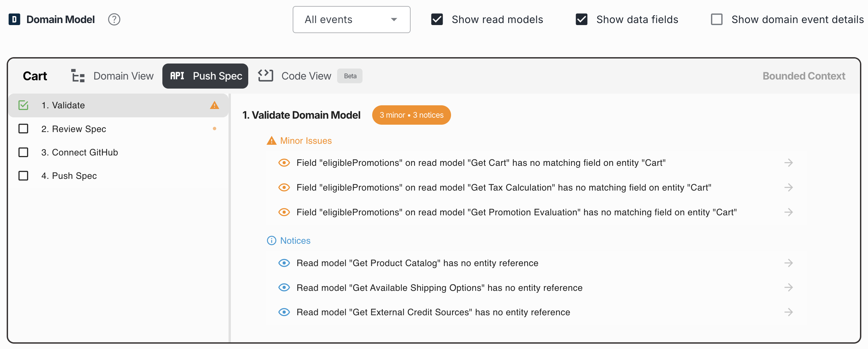Click the eye icon for Get Product Catalog notice
Image resolution: width=868 pixels, height=349 pixels.
(x=284, y=263)
